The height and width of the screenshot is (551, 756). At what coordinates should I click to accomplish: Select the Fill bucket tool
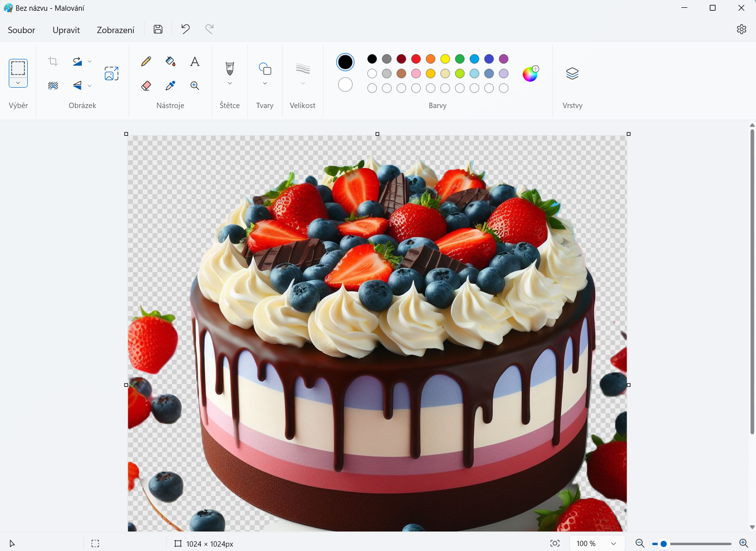click(x=170, y=61)
